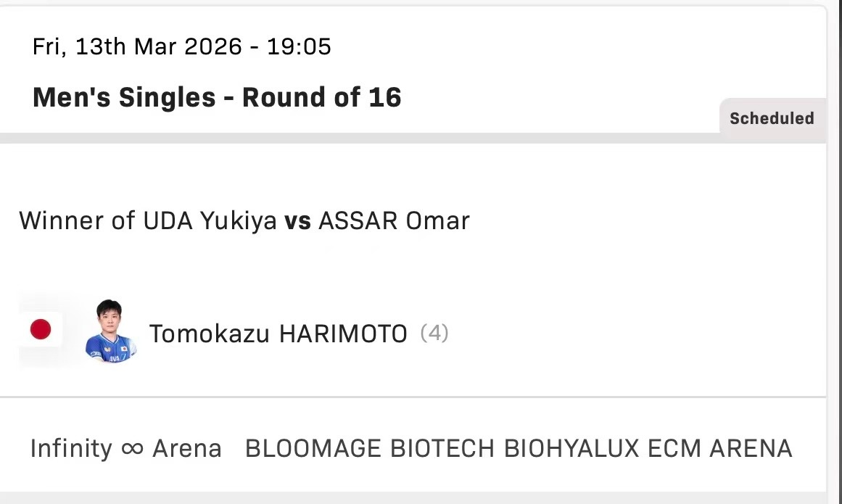Click the word Infinity in the venue row
Viewport: 842px width, 504px height.
click(x=71, y=449)
